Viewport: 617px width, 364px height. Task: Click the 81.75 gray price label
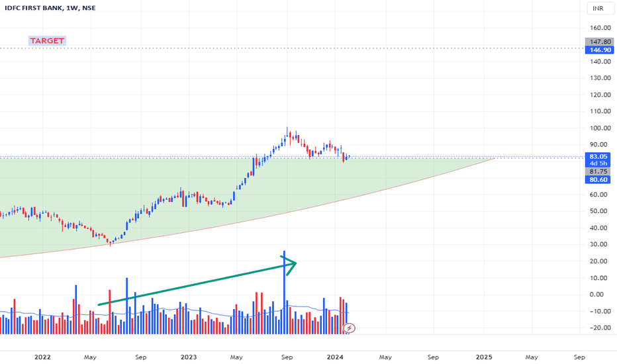[598, 171]
